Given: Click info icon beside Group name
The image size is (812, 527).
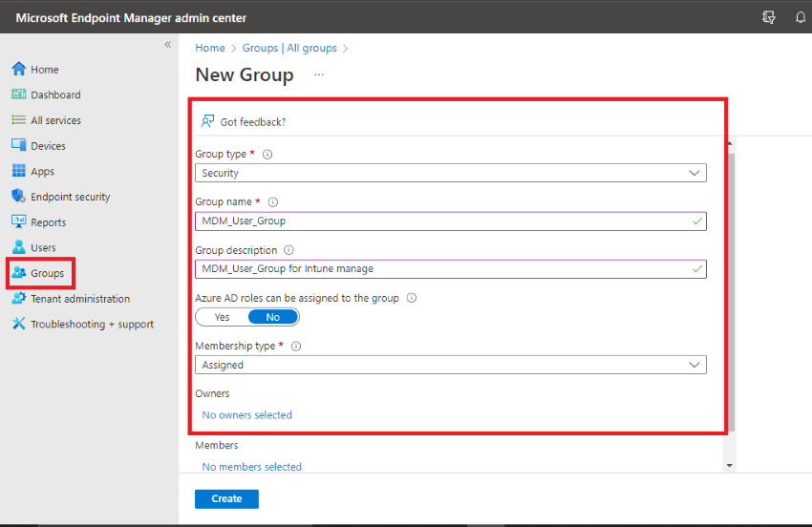Looking at the screenshot, I should (273, 201).
